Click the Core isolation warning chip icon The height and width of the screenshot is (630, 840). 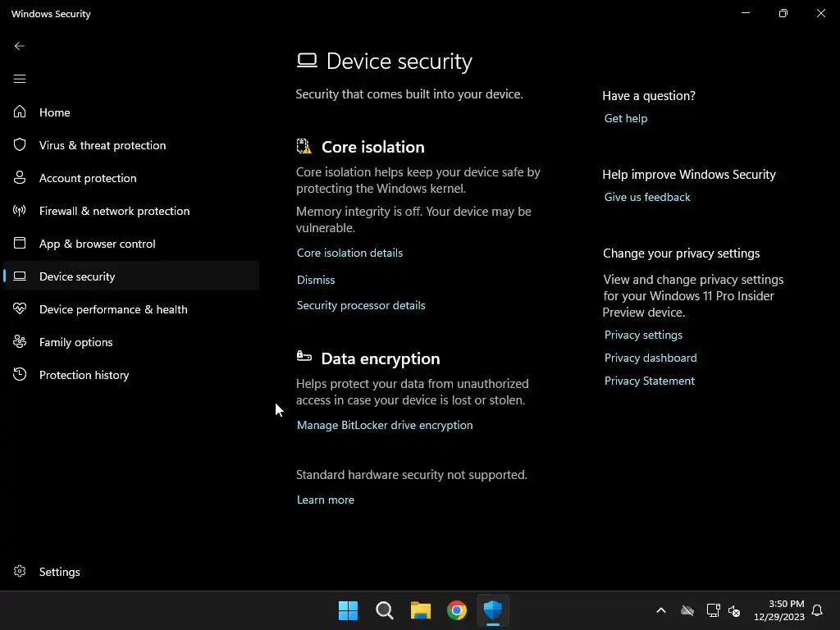[304, 146]
